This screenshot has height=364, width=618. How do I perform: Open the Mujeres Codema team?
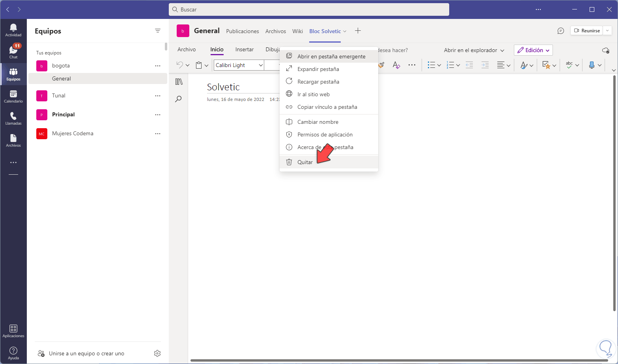point(98,133)
